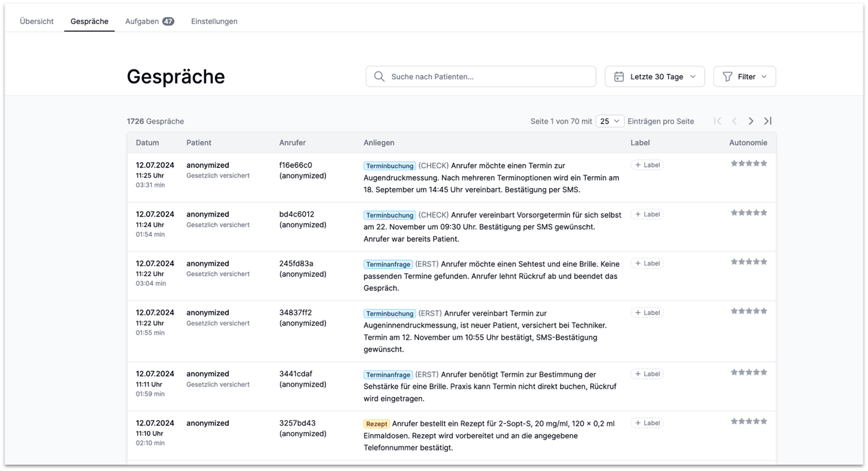This screenshot has height=471, width=868.
Task: Click the magnifier icon in the search box
Action: click(379, 76)
